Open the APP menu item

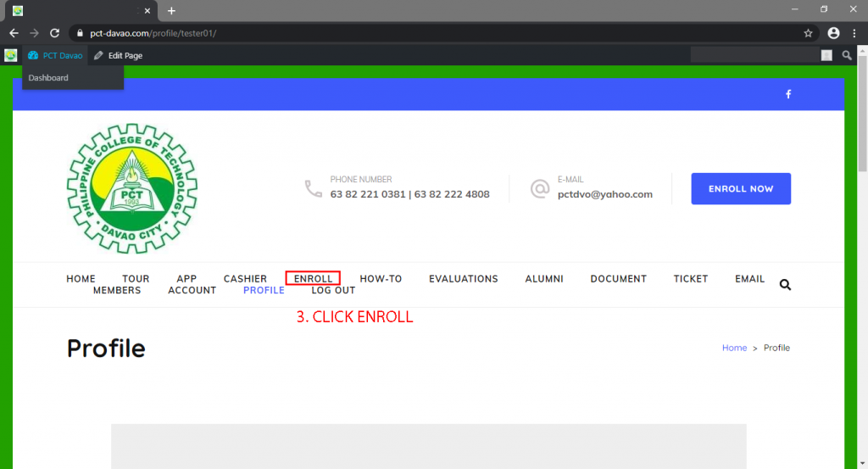(x=186, y=279)
